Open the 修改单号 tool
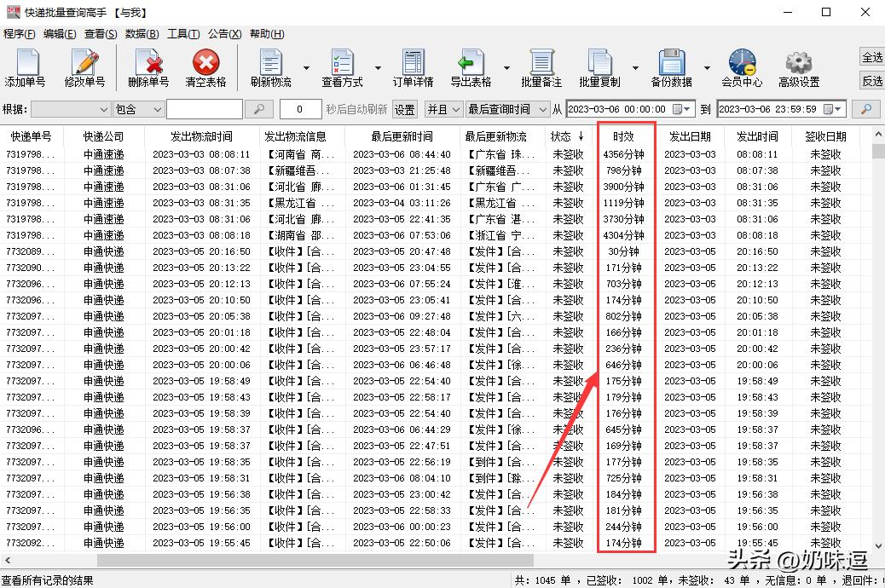This screenshot has width=885, height=588. (84, 67)
